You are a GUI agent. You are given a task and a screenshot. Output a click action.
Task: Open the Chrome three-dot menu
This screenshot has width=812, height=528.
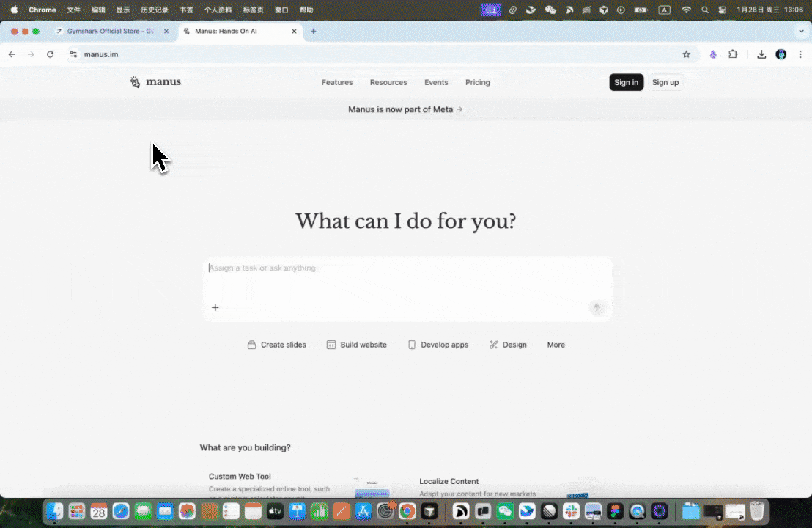click(801, 54)
